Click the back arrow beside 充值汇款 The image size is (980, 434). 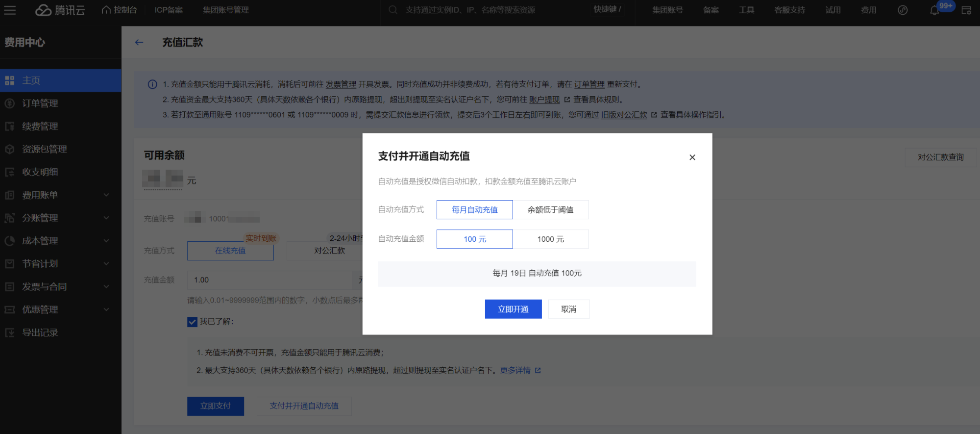[x=139, y=43]
